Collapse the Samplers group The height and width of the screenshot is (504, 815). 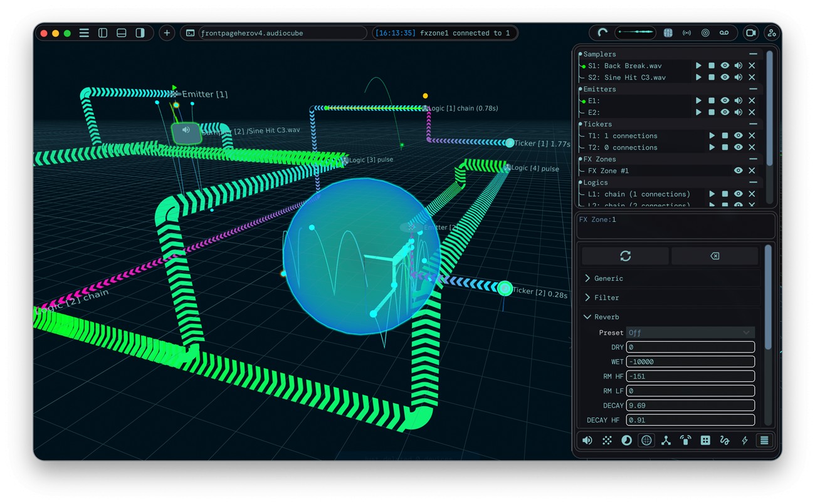(753, 55)
